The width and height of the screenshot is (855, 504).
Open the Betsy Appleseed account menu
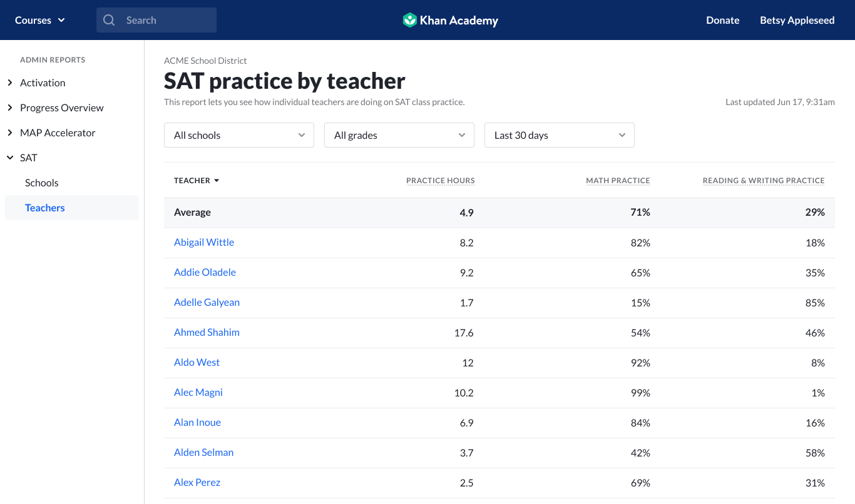(x=797, y=20)
